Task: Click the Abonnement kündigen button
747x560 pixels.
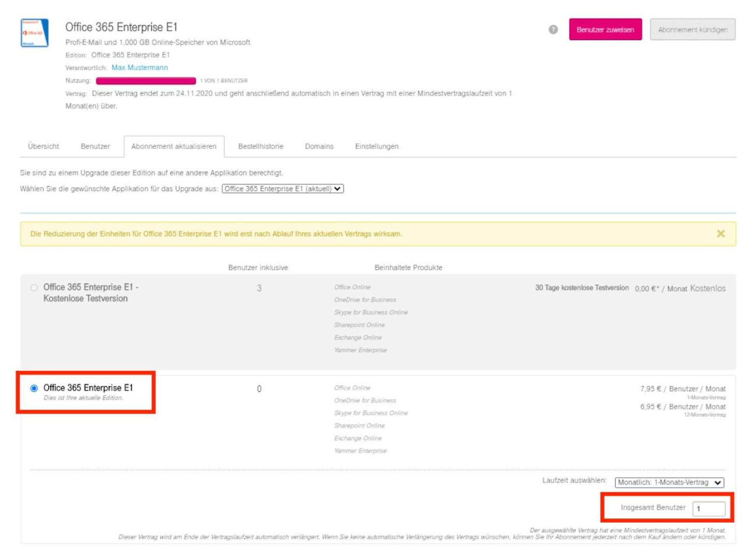Action: tap(693, 30)
